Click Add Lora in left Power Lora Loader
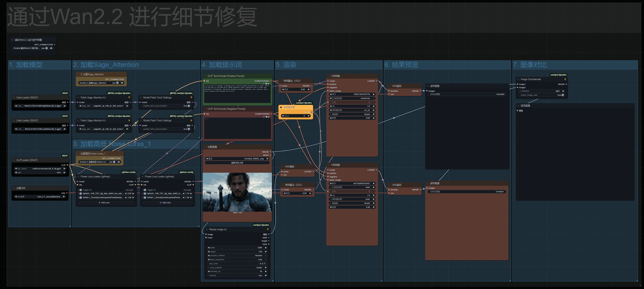 tap(104, 203)
